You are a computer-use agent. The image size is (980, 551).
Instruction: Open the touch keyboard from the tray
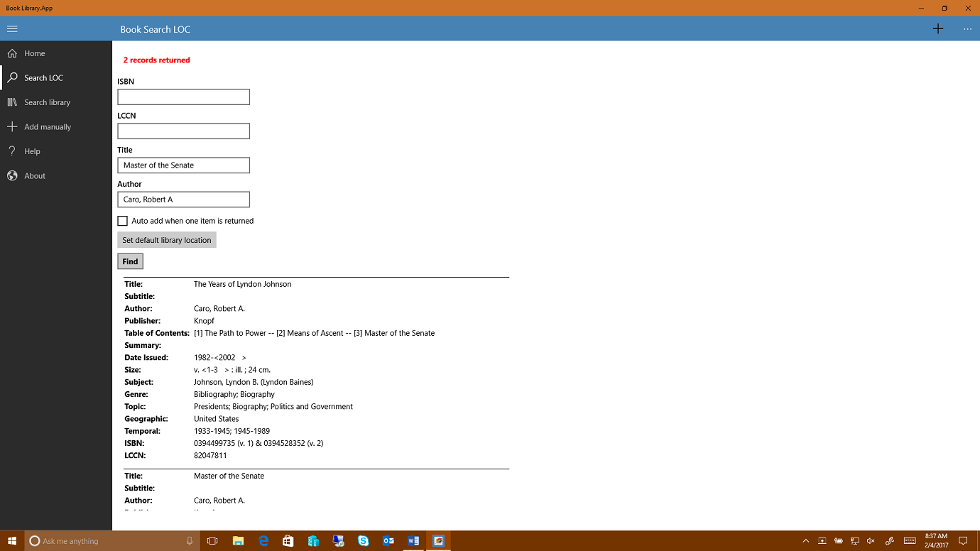(910, 541)
